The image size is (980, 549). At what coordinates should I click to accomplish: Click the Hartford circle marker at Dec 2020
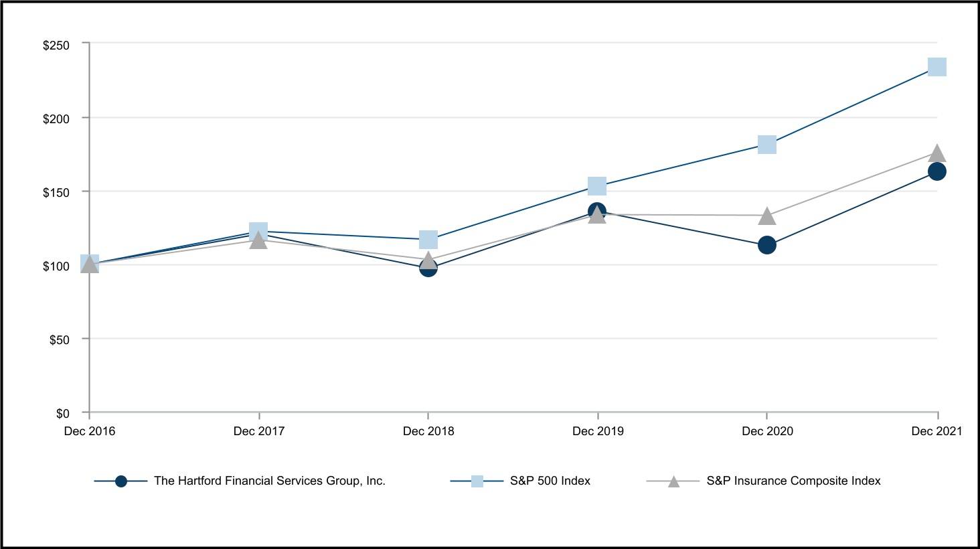click(x=767, y=245)
